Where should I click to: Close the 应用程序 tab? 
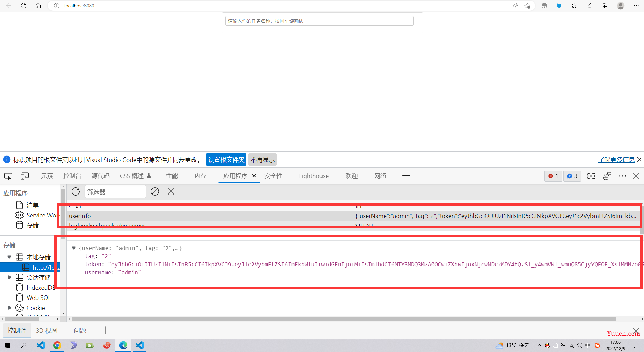tap(254, 176)
